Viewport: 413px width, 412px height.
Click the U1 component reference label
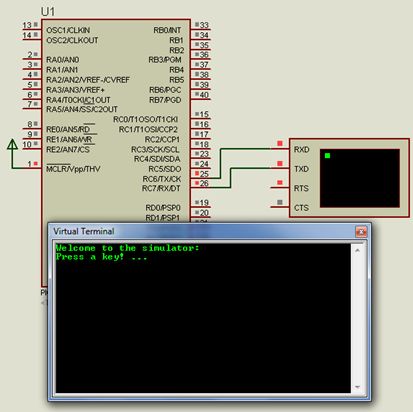point(48,12)
